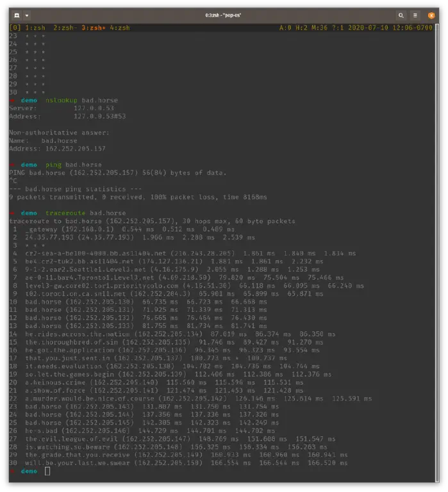
Task: Click hop 21 a.show.of.force
Action: (x=55, y=390)
